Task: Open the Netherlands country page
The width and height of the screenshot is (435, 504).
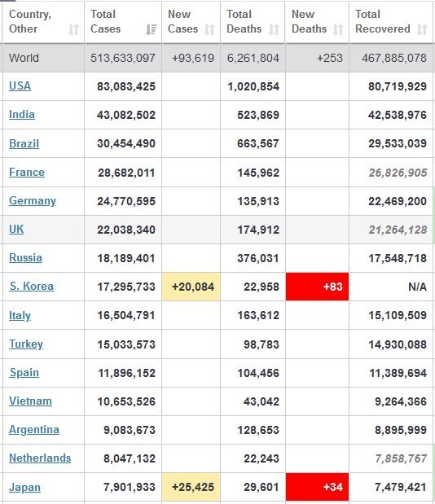Action: [x=40, y=458]
